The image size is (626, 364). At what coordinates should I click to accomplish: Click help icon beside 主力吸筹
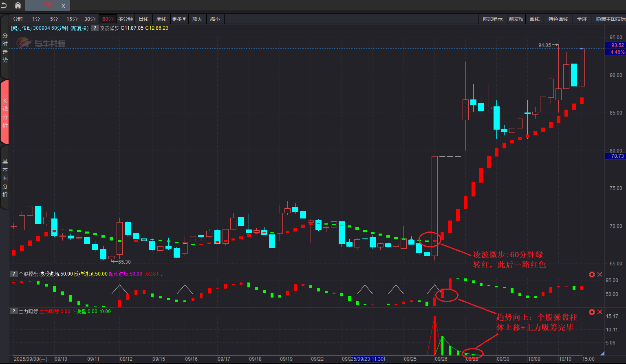point(14,311)
